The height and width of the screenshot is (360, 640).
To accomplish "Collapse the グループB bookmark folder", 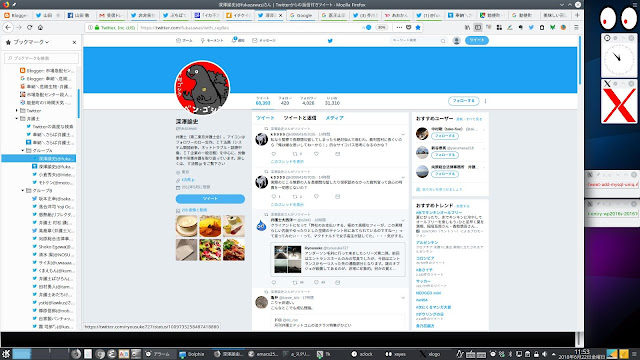I will pyautogui.click(x=23, y=191).
